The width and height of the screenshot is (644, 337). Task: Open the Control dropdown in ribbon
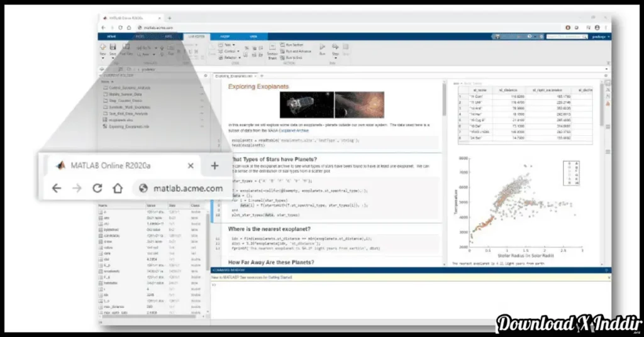click(x=228, y=52)
